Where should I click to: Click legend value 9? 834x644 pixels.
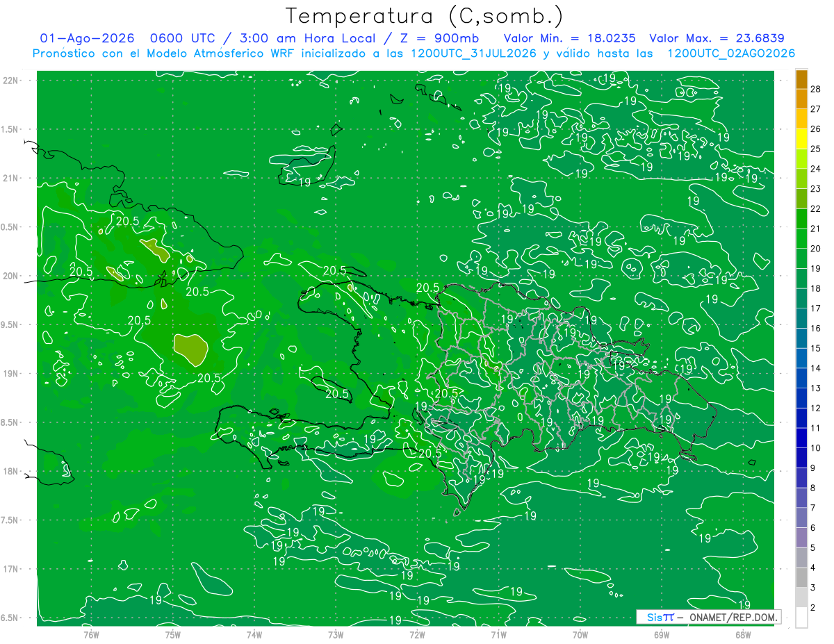(814, 468)
